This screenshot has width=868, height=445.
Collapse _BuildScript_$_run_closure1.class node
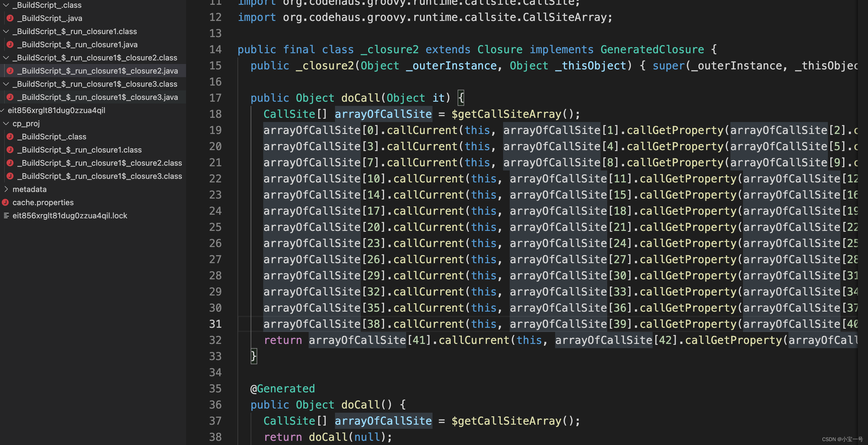pyautogui.click(x=6, y=31)
